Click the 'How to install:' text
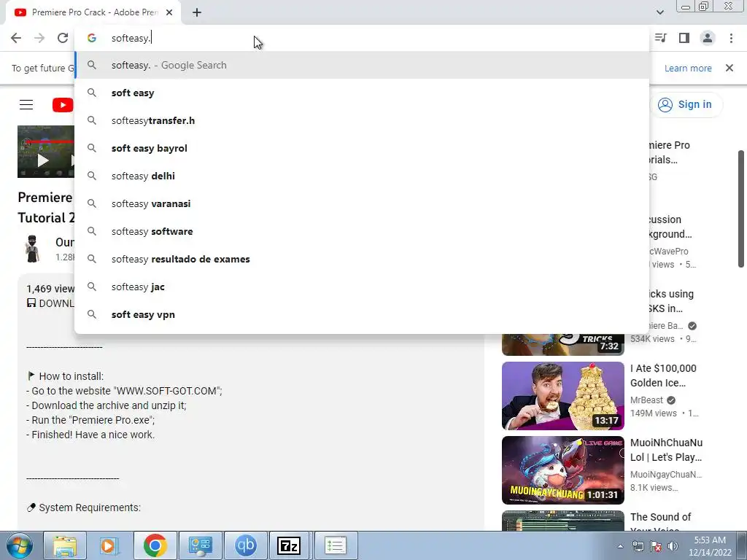 click(71, 376)
